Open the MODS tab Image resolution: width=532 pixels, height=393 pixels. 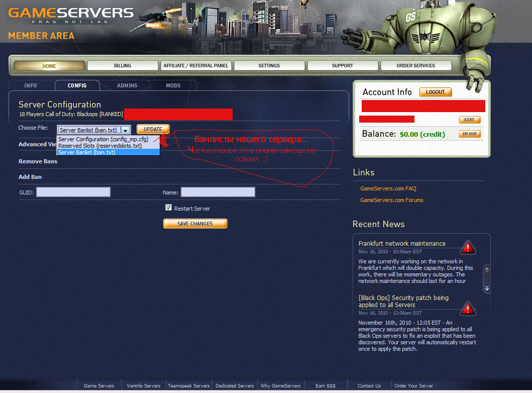click(x=173, y=85)
